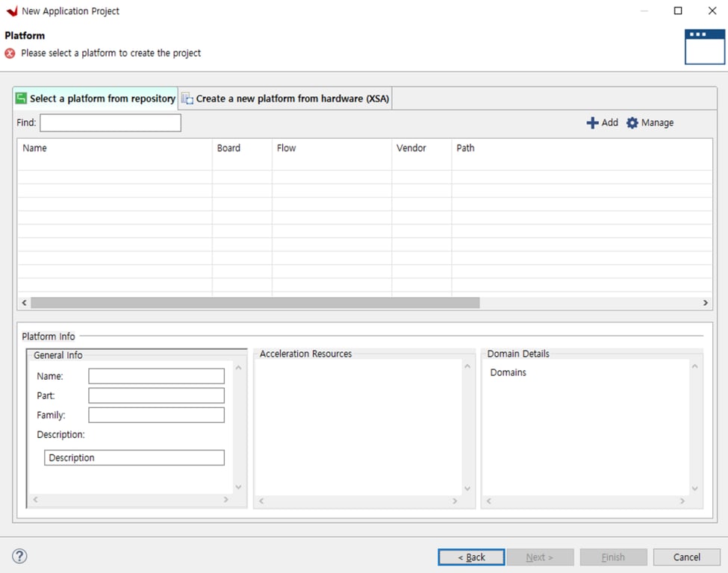The width and height of the screenshot is (728, 573).
Task: Click right scroll arrow in General Info panel
Action: click(226, 500)
